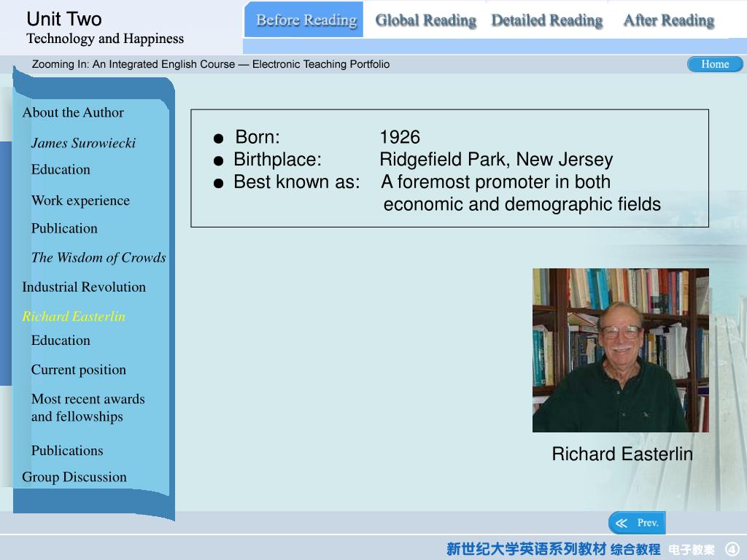Click the Zooming In course title text

click(x=211, y=64)
